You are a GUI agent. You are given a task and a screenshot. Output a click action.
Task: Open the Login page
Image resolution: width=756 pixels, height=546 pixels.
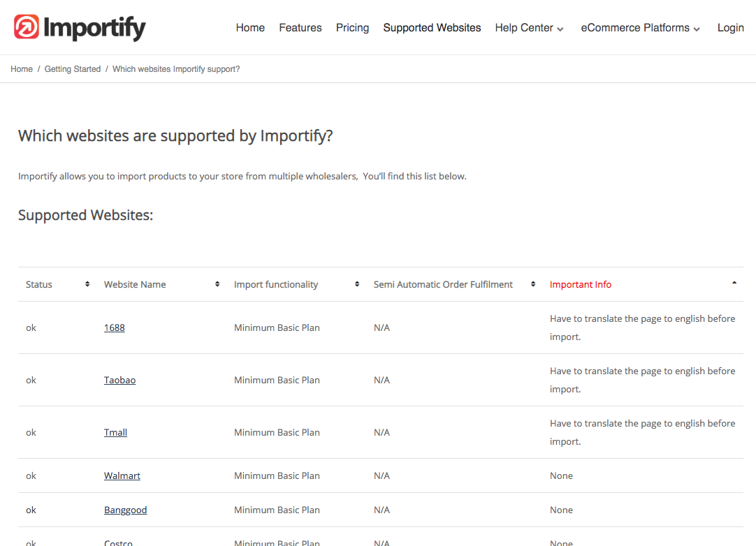(730, 28)
